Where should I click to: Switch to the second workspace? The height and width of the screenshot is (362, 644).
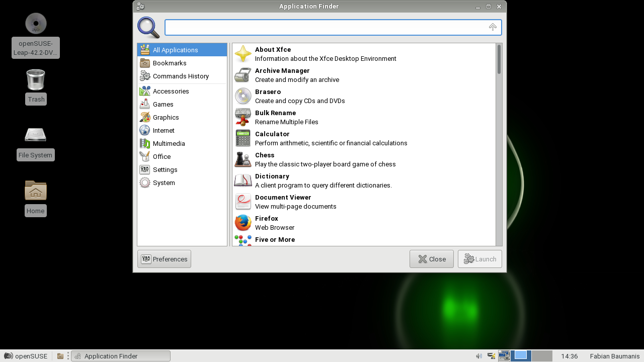pyautogui.click(x=542, y=356)
